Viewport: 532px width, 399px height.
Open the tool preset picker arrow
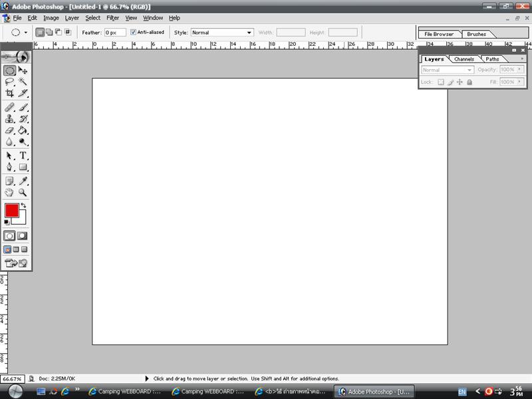[26, 32]
